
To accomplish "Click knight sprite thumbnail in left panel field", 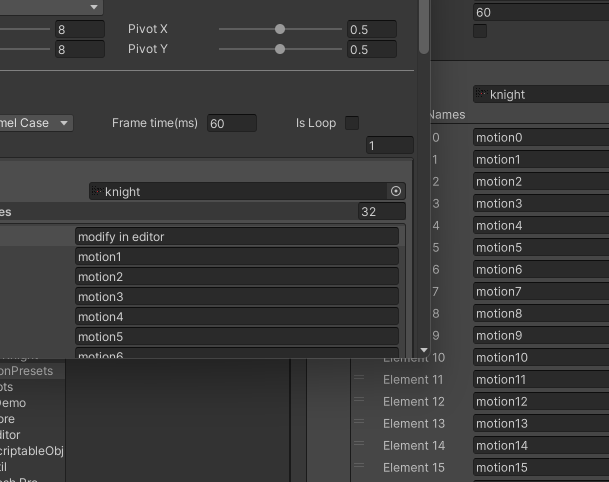I will [96, 191].
